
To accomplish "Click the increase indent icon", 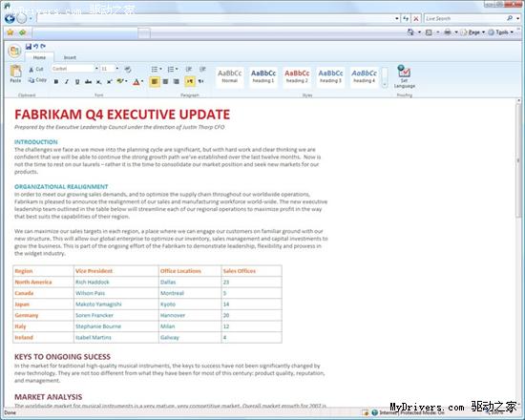I will click(x=202, y=70).
